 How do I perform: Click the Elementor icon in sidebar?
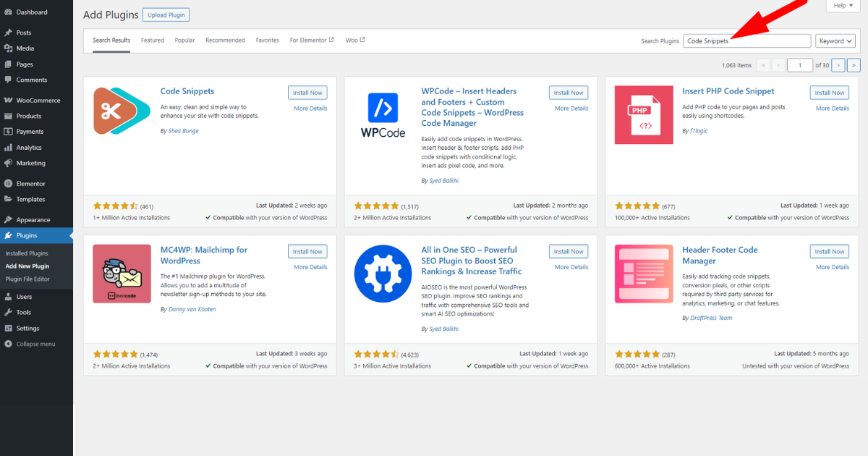pos(8,184)
